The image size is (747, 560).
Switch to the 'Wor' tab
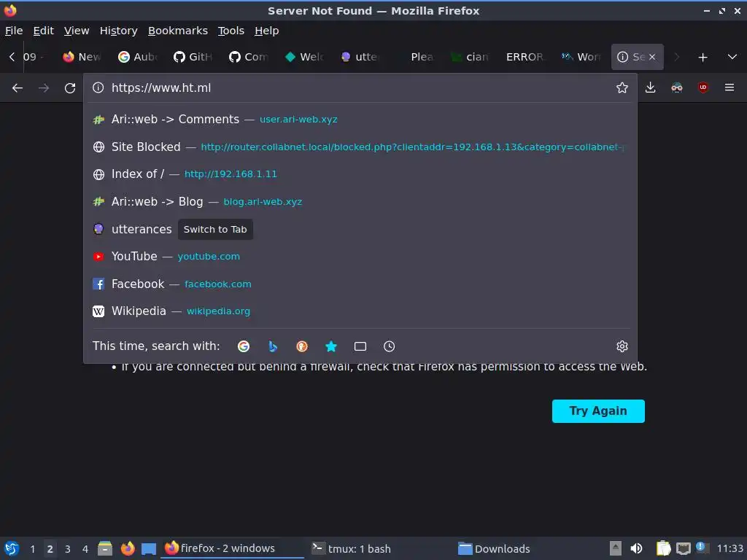581,57
